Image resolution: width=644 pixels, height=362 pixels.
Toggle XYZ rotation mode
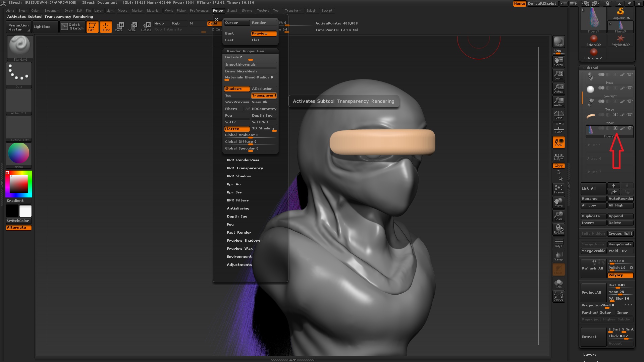[558, 166]
